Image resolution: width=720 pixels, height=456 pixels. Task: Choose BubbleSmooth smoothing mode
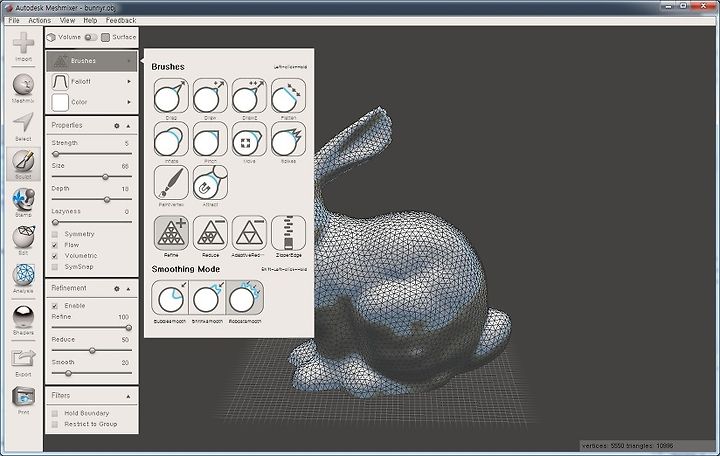169,298
